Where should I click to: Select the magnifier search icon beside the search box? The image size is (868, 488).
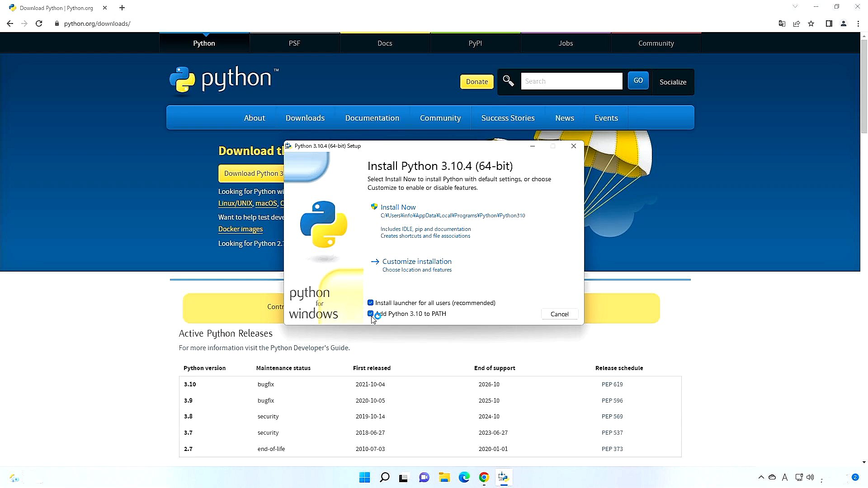(x=508, y=81)
